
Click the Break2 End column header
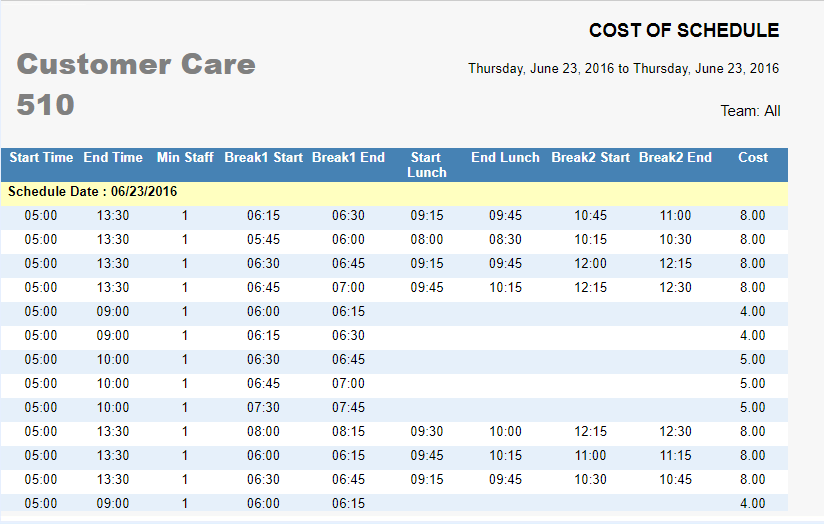675,158
